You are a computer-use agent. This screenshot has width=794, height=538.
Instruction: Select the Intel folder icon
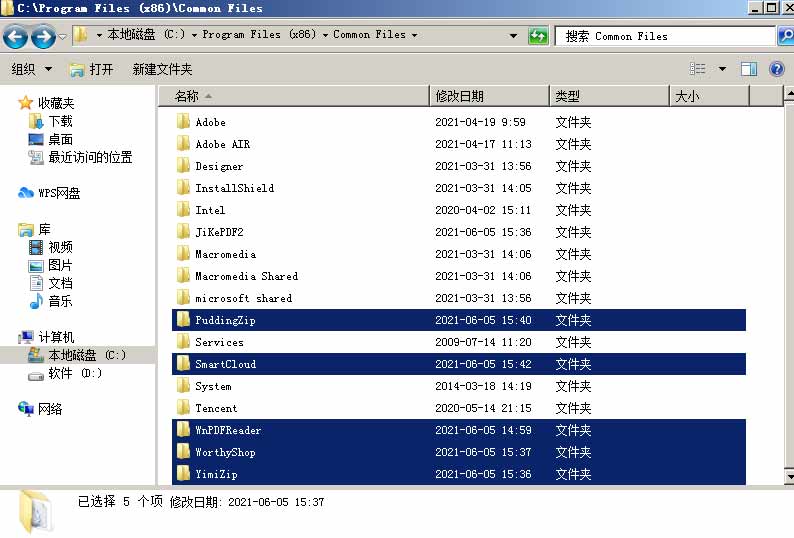click(183, 210)
